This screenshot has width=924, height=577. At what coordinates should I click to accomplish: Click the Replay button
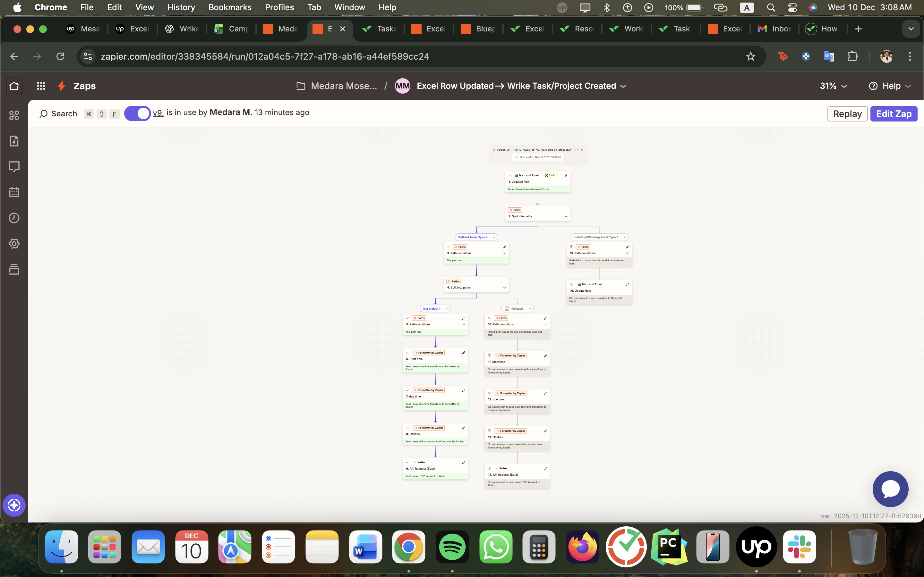(847, 113)
